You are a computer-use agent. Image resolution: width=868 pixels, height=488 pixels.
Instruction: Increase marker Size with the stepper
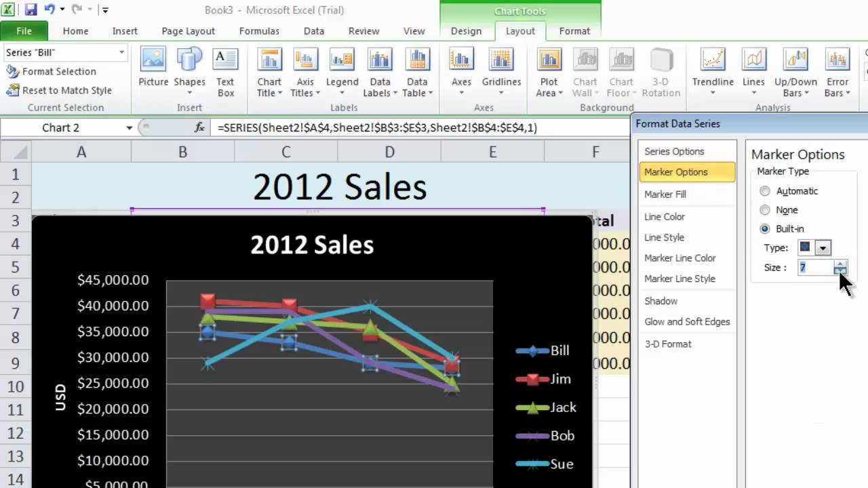(x=840, y=264)
